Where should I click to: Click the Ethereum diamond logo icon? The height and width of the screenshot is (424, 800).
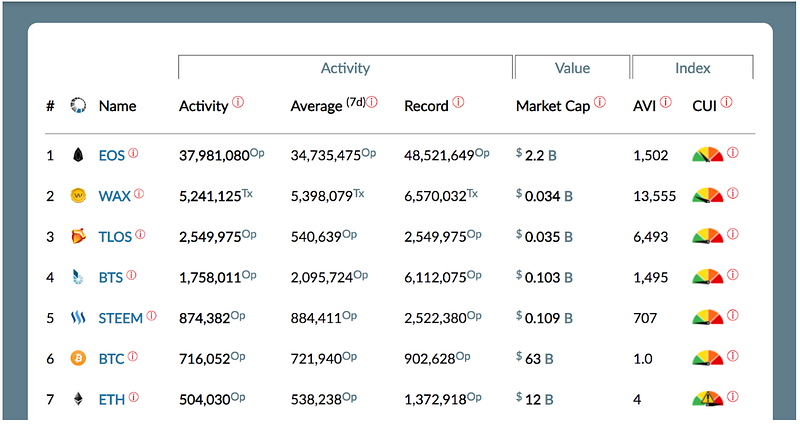click(x=77, y=399)
